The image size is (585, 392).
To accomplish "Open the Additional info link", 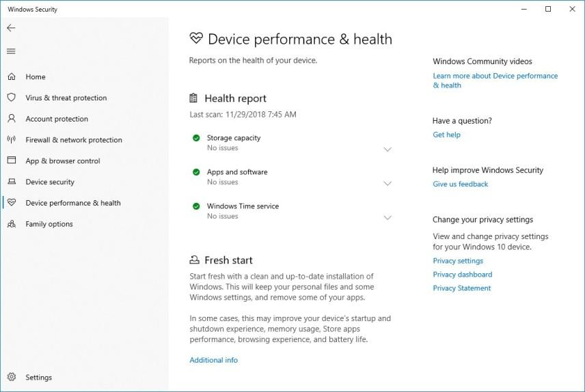I will [213, 360].
